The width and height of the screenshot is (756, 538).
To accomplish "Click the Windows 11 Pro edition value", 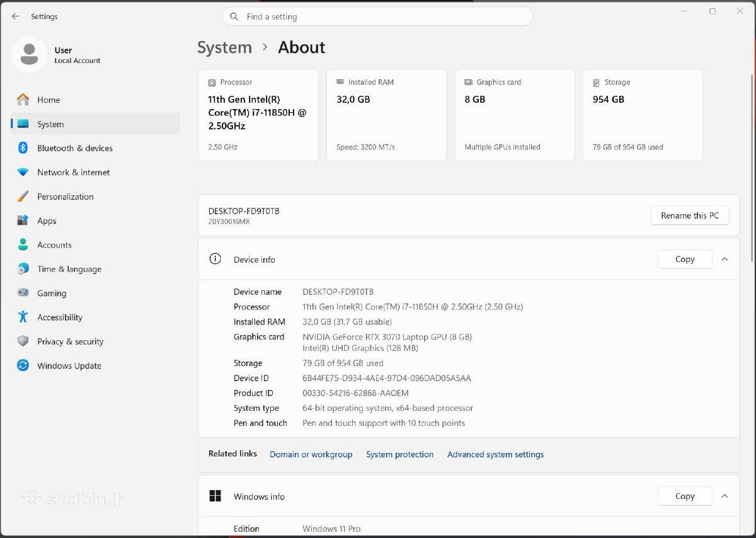I will click(x=331, y=529).
